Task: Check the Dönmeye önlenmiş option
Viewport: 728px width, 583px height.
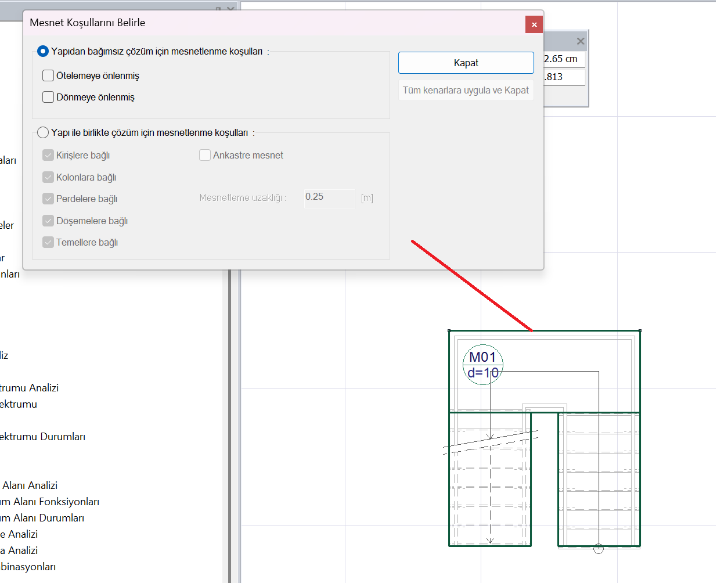Action: 48,97
